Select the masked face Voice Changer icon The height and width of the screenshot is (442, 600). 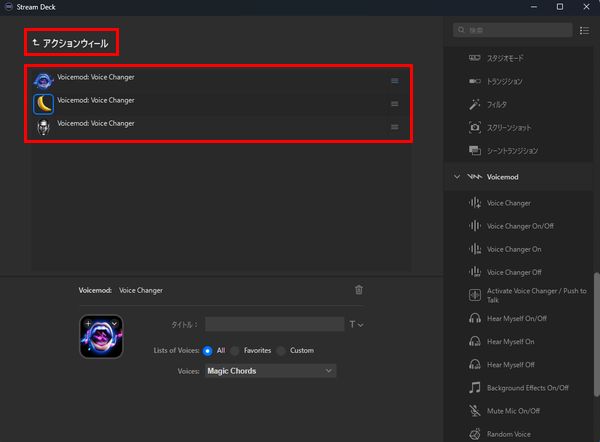point(43,127)
